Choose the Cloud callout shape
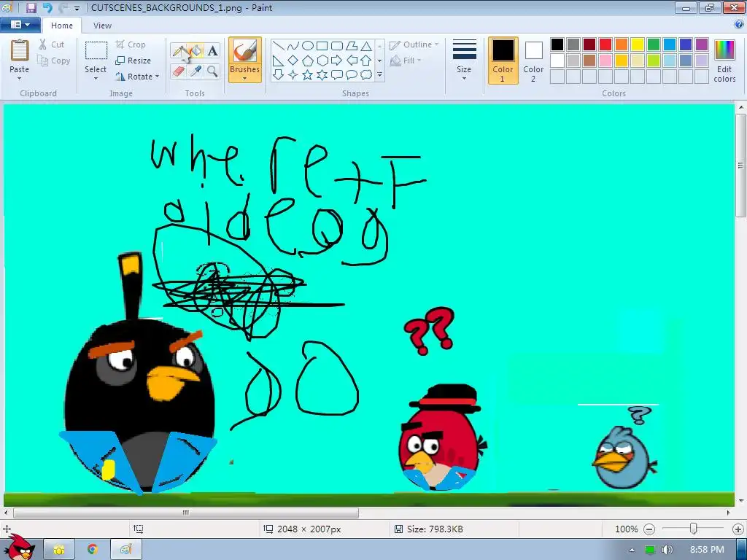The height and width of the screenshot is (560, 747). pyautogui.click(x=366, y=75)
